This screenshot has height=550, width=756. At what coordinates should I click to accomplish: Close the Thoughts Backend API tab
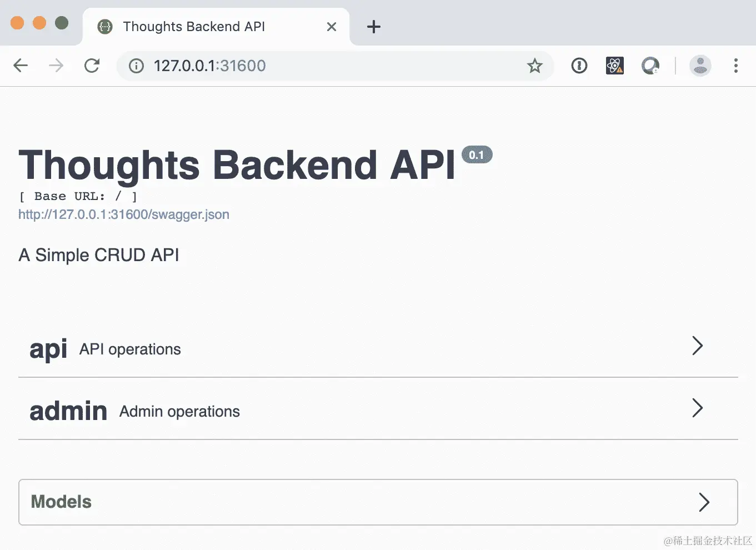332,27
